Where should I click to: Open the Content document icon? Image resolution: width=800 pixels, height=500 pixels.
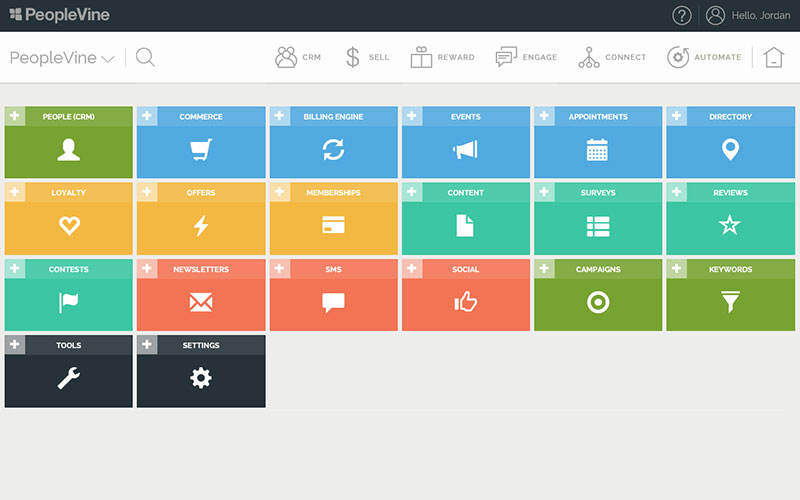click(x=465, y=226)
